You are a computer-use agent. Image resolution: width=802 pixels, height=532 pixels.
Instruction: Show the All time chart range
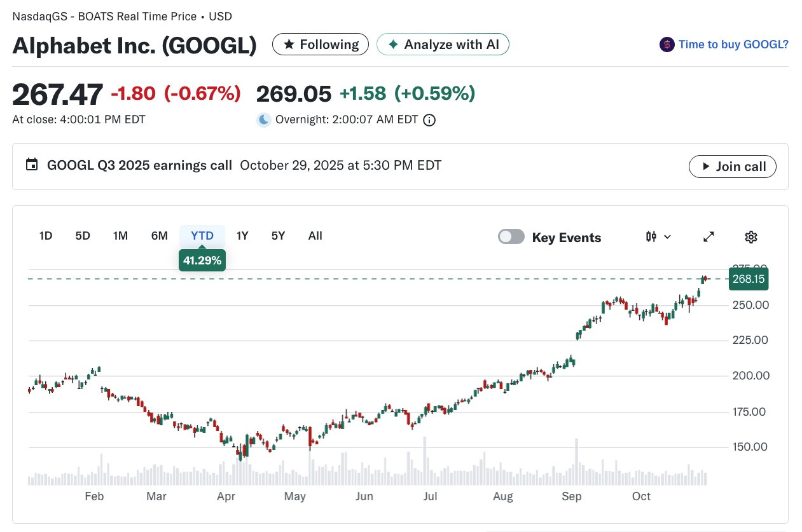pyautogui.click(x=315, y=236)
